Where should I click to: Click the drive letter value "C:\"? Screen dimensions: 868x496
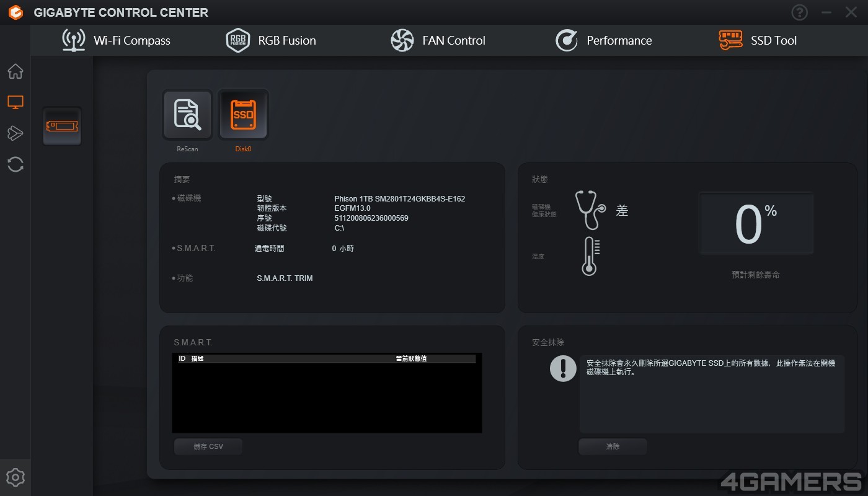tap(339, 228)
